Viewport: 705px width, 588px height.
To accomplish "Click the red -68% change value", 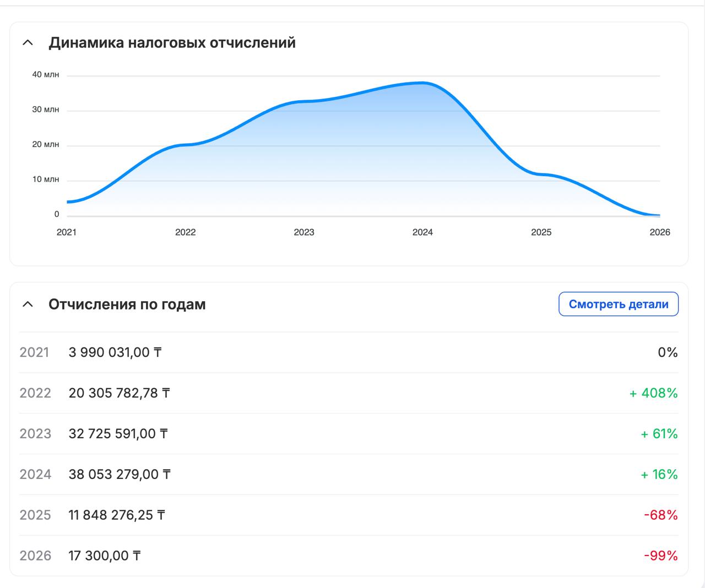I will click(660, 515).
